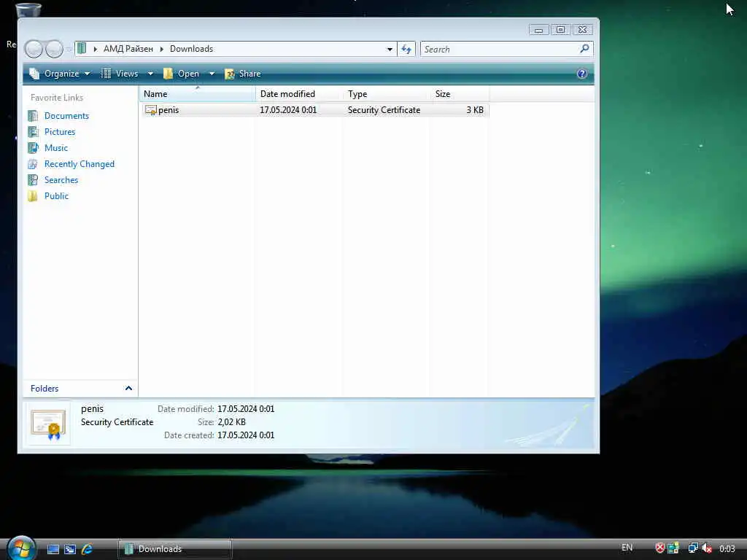This screenshot has height=560, width=747.
Task: Maximize the Downloads window
Action: point(561,30)
